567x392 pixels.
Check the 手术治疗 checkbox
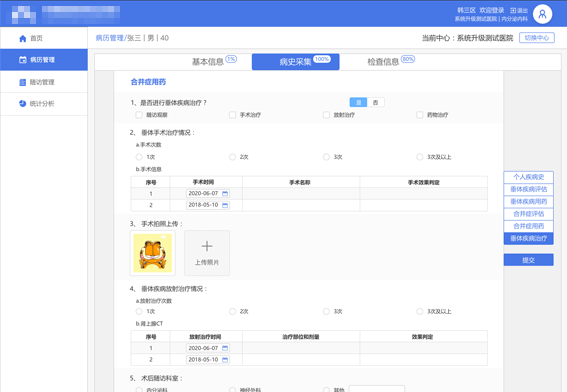pyautogui.click(x=233, y=115)
